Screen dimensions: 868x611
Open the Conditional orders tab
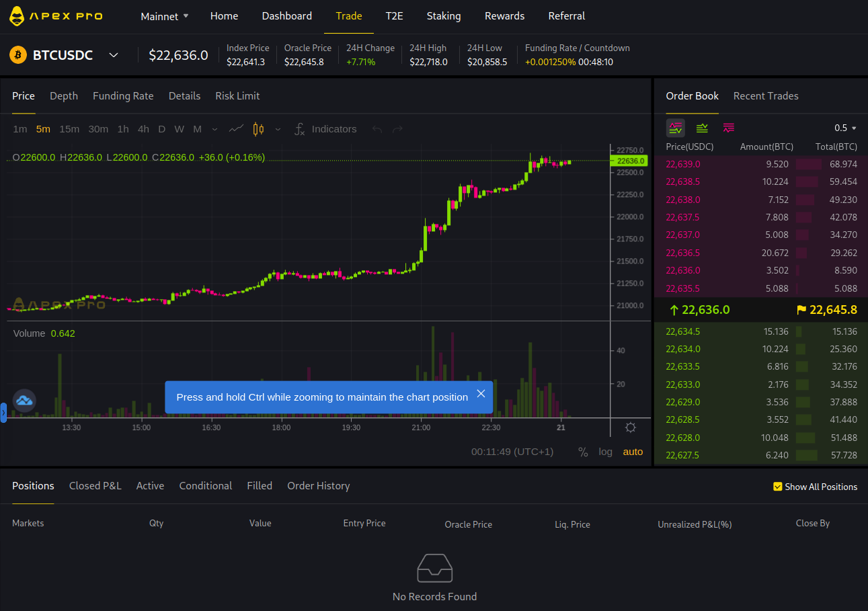206,486
